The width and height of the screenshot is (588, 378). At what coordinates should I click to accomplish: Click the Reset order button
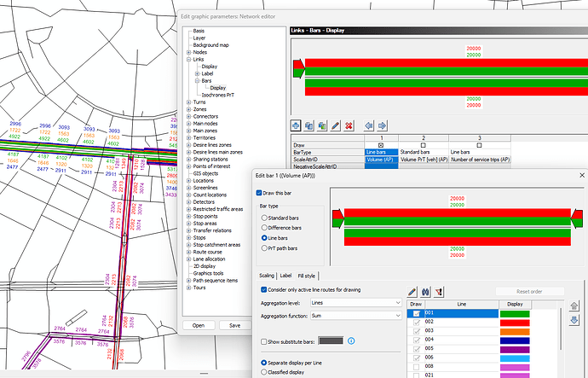click(529, 291)
